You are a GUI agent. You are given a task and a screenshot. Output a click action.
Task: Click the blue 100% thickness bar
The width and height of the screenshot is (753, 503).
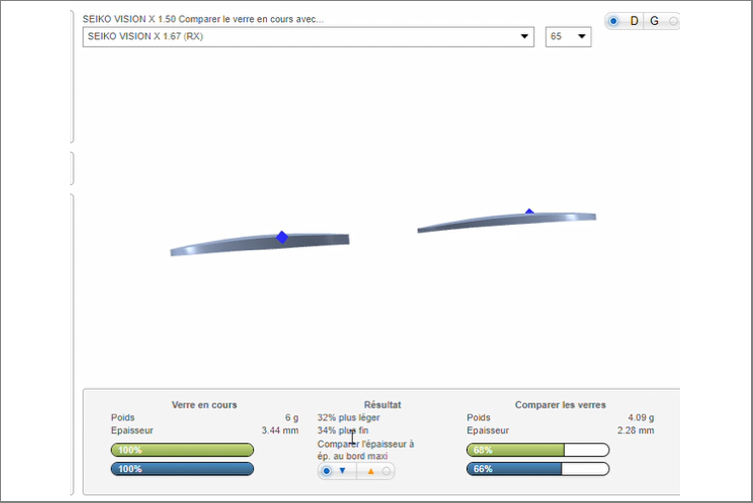pos(182,469)
